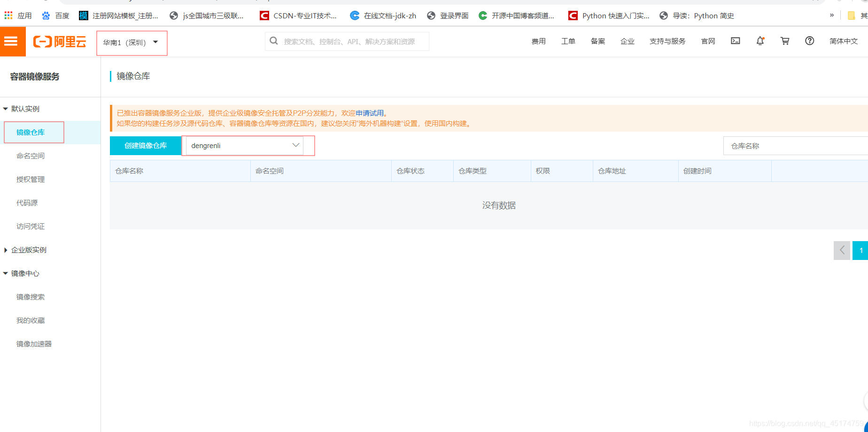Select 镜像仓库 in the sidebar
Screen dimensions: 868x432
pos(31,132)
